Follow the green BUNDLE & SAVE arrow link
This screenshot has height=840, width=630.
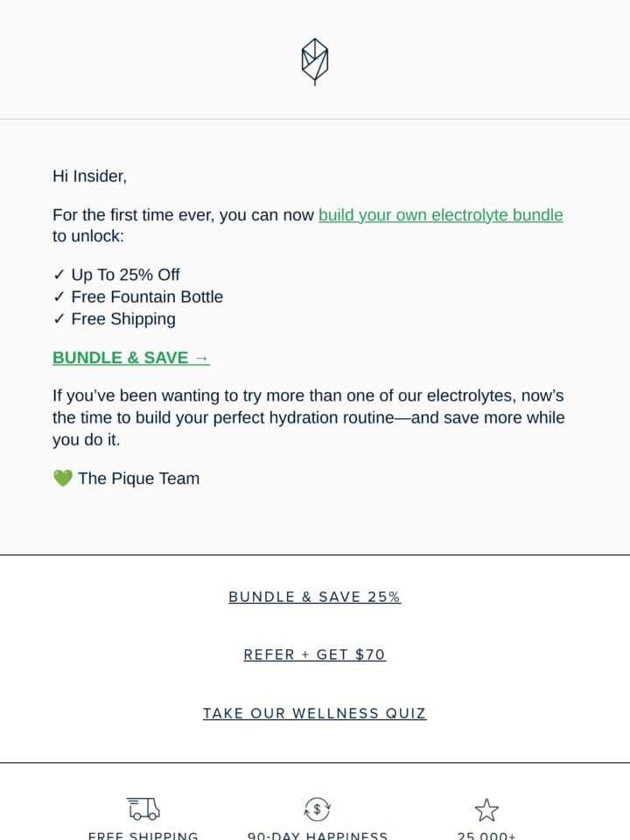click(x=130, y=357)
